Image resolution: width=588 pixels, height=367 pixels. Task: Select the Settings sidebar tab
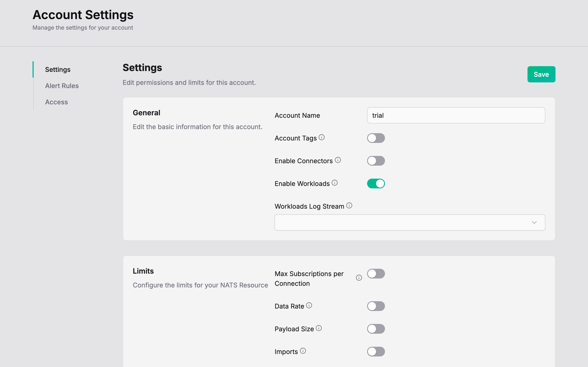point(58,70)
